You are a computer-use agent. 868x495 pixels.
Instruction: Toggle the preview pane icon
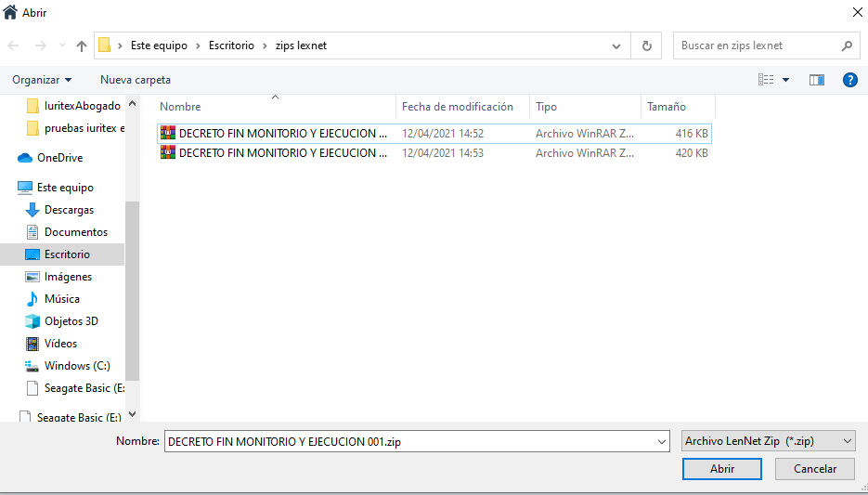(x=816, y=80)
